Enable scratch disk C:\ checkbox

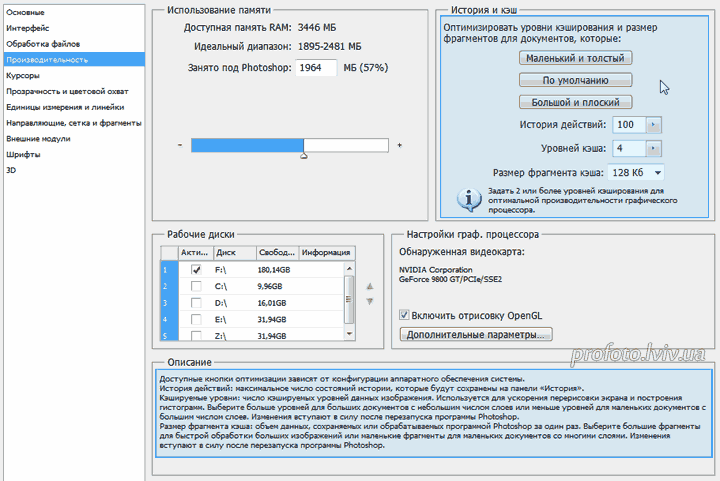[x=196, y=286]
